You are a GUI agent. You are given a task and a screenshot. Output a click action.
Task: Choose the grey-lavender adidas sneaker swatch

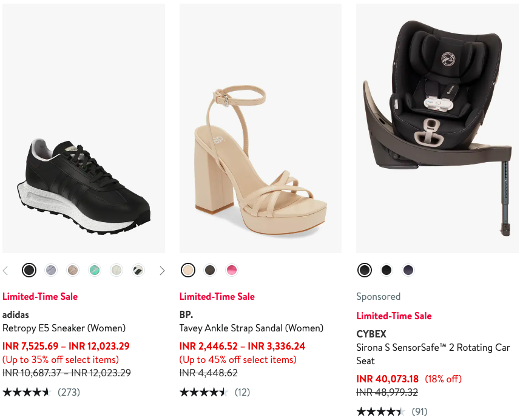51,270
